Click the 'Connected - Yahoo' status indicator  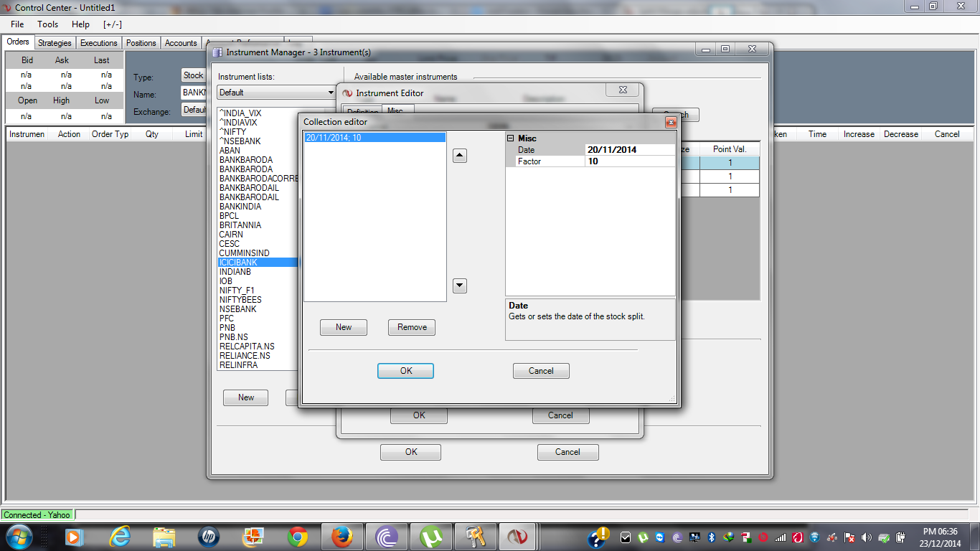pos(37,515)
